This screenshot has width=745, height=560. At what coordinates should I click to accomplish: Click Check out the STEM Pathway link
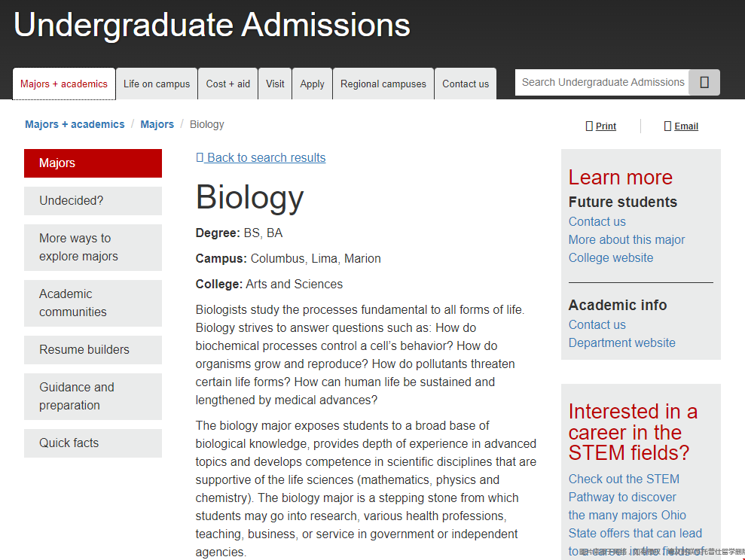click(635, 515)
